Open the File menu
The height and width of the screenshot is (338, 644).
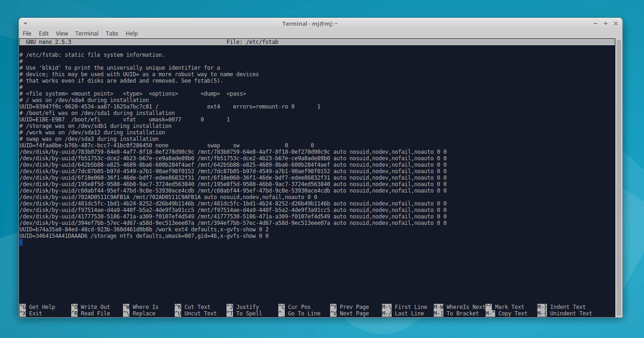[27, 33]
